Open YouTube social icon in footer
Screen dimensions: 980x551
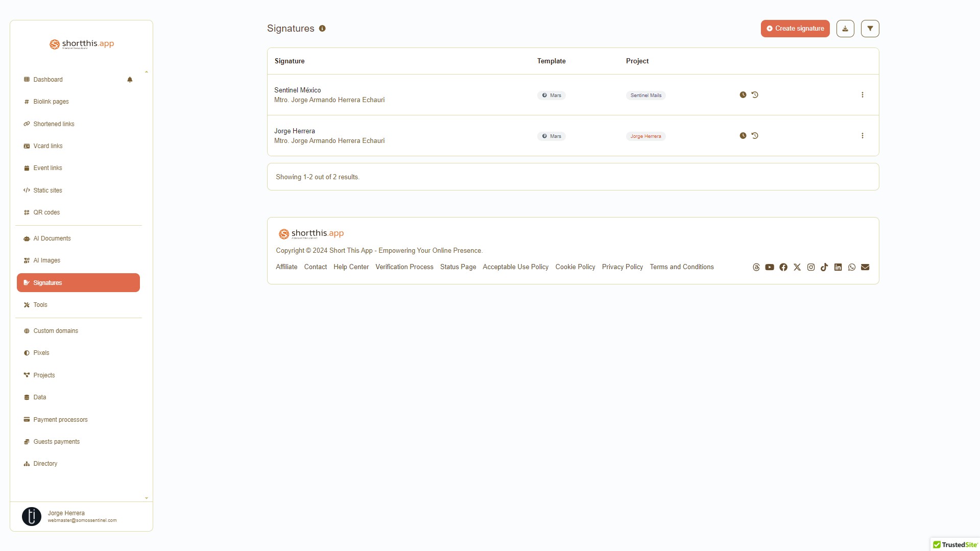(x=770, y=267)
